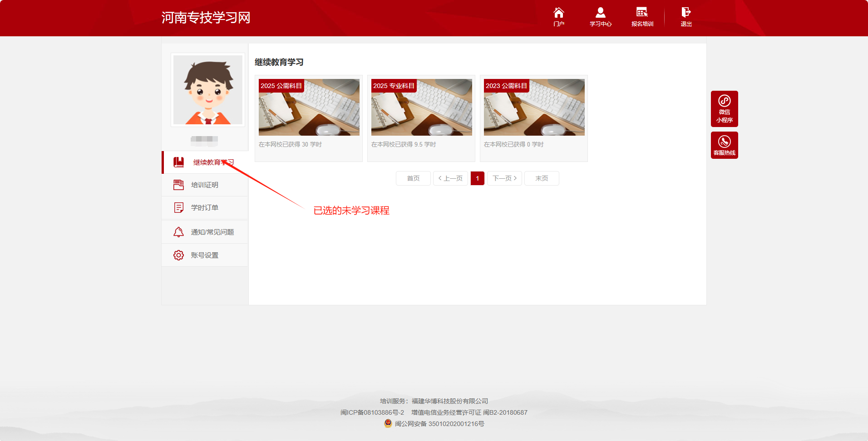Click the 报名培训 registration icon
This screenshot has height=441, width=868.
click(x=642, y=12)
